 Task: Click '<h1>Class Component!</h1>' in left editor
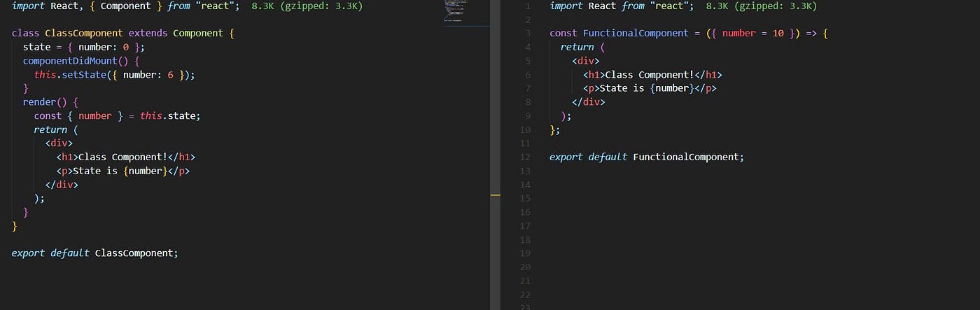coord(126,157)
